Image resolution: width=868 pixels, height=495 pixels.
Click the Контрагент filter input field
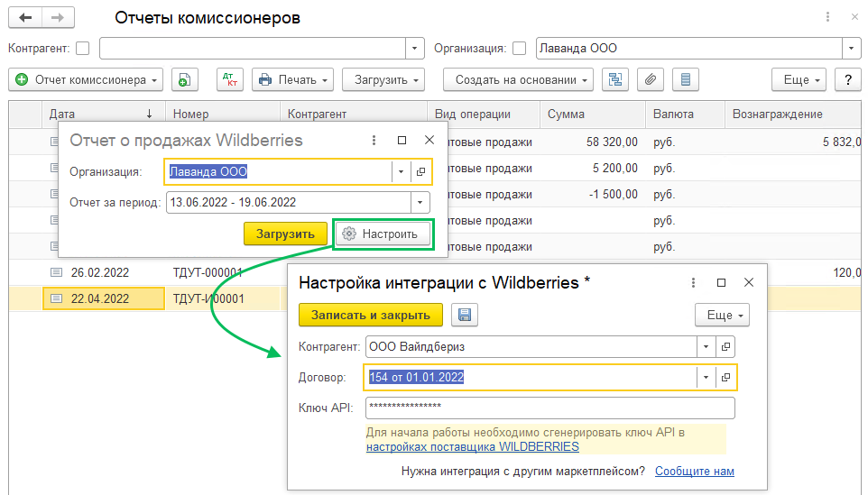(x=253, y=49)
